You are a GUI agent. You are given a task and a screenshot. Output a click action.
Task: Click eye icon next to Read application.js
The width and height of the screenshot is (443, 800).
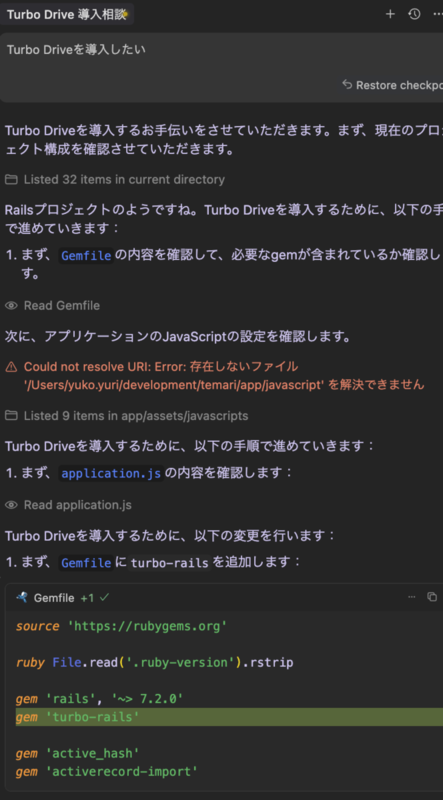point(11,505)
